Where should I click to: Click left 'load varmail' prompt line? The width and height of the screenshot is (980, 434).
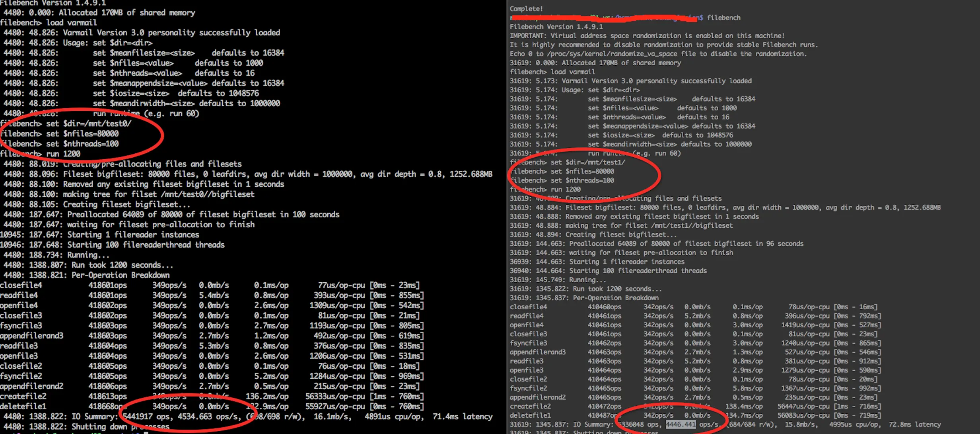tap(49, 23)
